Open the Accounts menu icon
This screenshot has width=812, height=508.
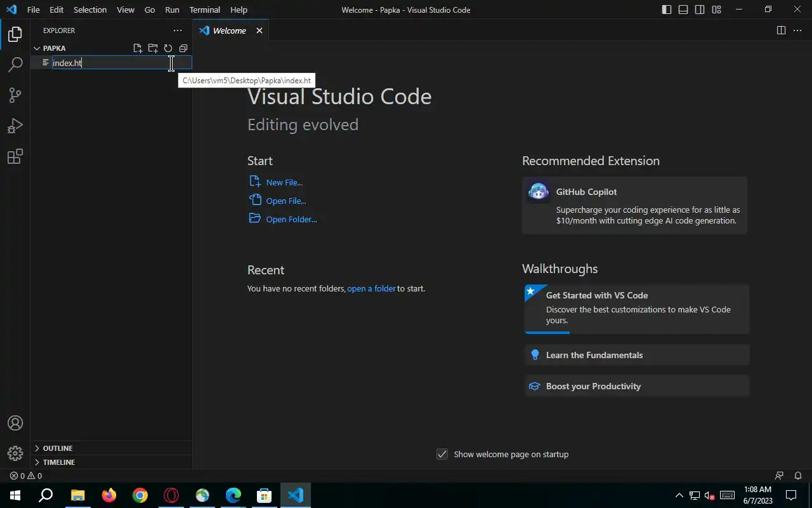pyautogui.click(x=15, y=423)
